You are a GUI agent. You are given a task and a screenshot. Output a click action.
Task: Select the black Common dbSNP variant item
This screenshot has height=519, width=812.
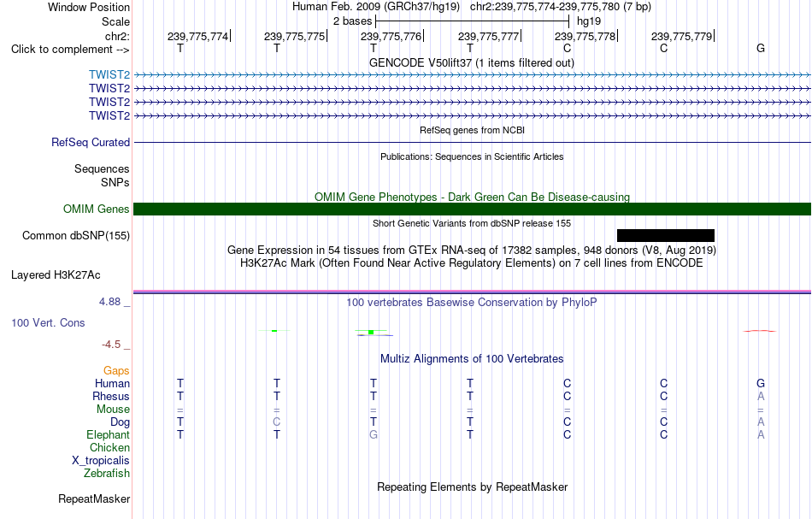tap(666, 236)
